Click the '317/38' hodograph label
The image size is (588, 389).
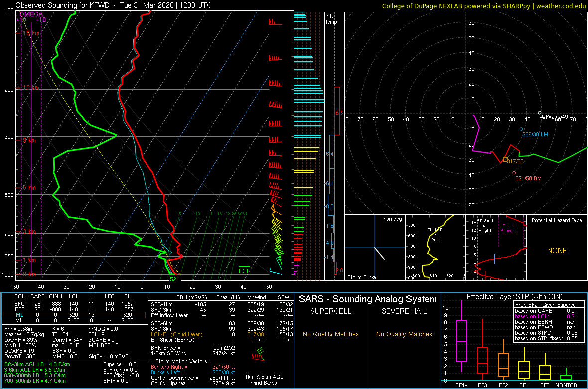click(x=514, y=161)
